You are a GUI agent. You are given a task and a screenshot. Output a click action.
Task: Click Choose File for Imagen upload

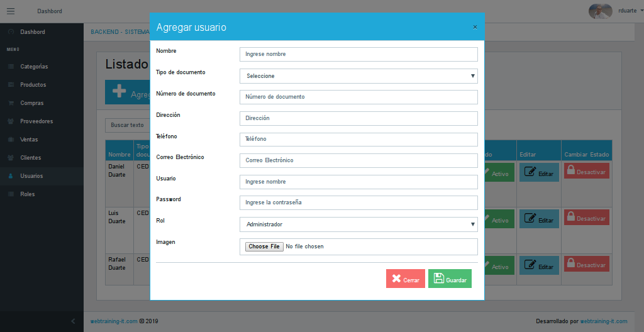pyautogui.click(x=264, y=246)
